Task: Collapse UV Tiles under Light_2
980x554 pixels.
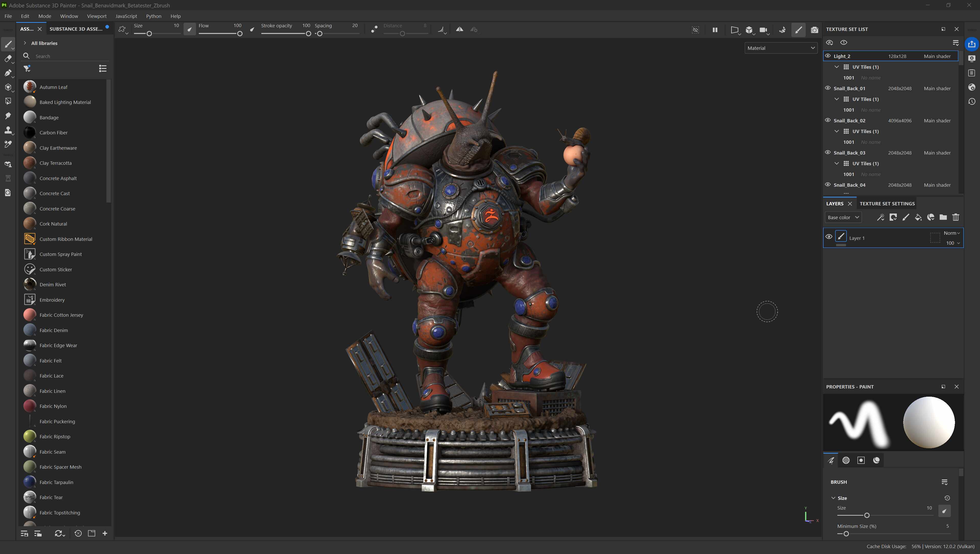Action: tap(836, 67)
